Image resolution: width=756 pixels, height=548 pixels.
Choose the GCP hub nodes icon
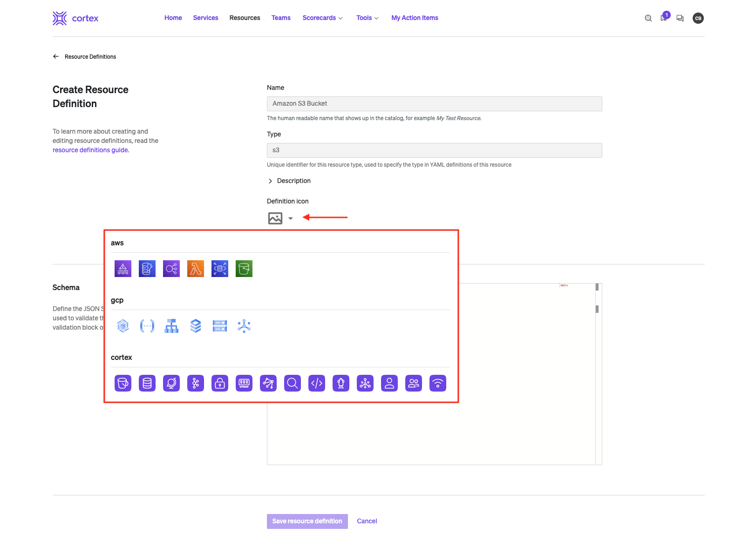pyautogui.click(x=244, y=326)
